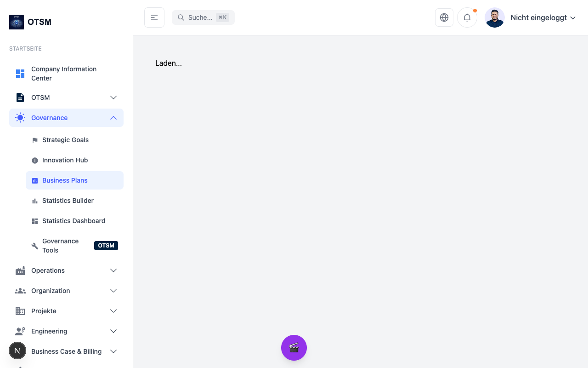
Task: Open Company Information Center
Action: click(x=64, y=74)
